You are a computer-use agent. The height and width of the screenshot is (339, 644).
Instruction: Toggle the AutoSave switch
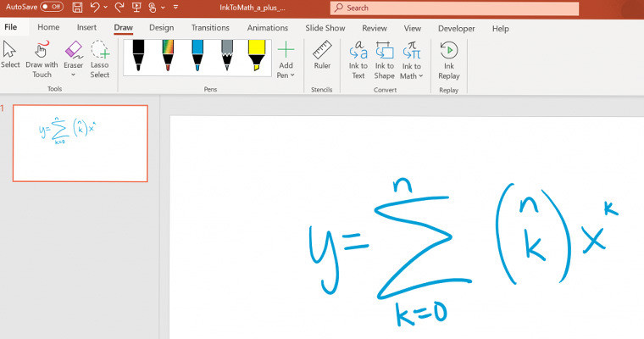click(52, 7)
